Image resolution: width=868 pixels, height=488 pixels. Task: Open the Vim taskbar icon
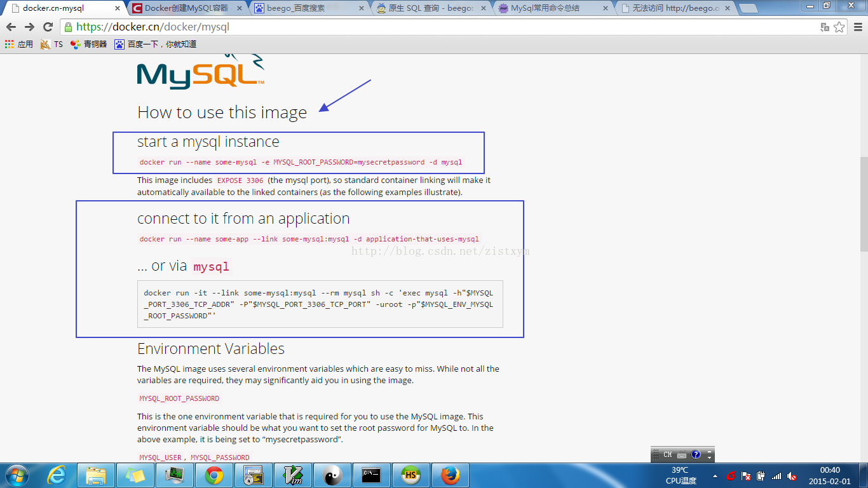coord(293,475)
